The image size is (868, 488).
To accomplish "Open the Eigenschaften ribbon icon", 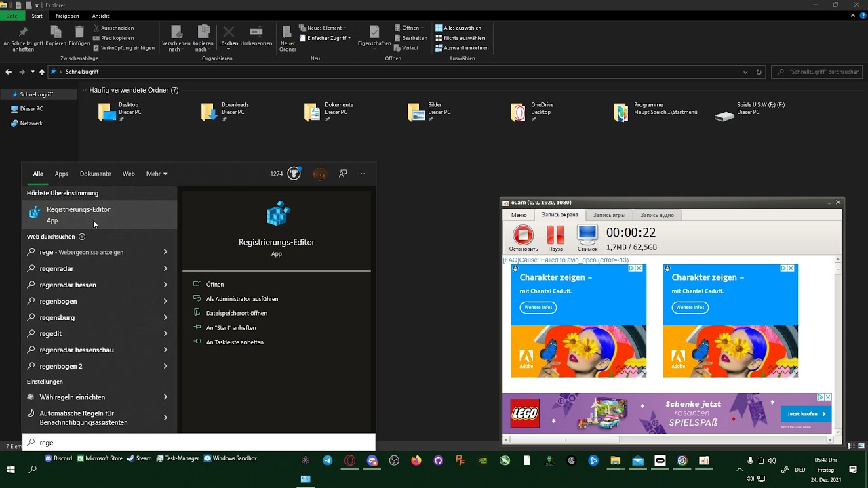I will 374,37.
